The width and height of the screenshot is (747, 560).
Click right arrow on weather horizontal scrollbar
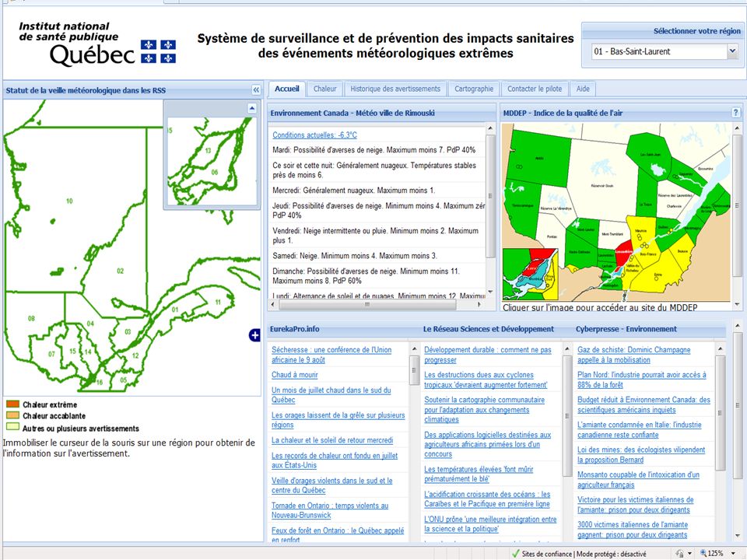click(479, 304)
